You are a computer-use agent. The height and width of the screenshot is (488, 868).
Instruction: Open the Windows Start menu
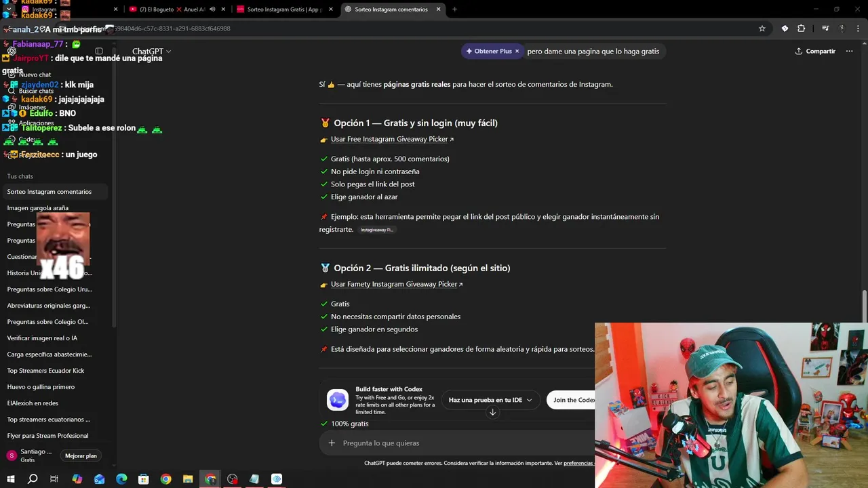pyautogui.click(x=11, y=479)
